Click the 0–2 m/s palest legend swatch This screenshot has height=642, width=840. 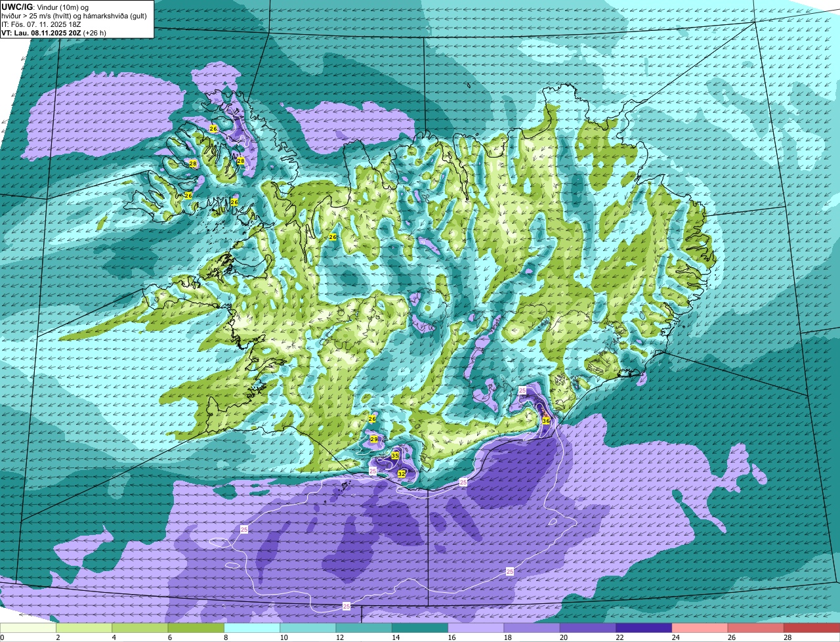[28, 628]
